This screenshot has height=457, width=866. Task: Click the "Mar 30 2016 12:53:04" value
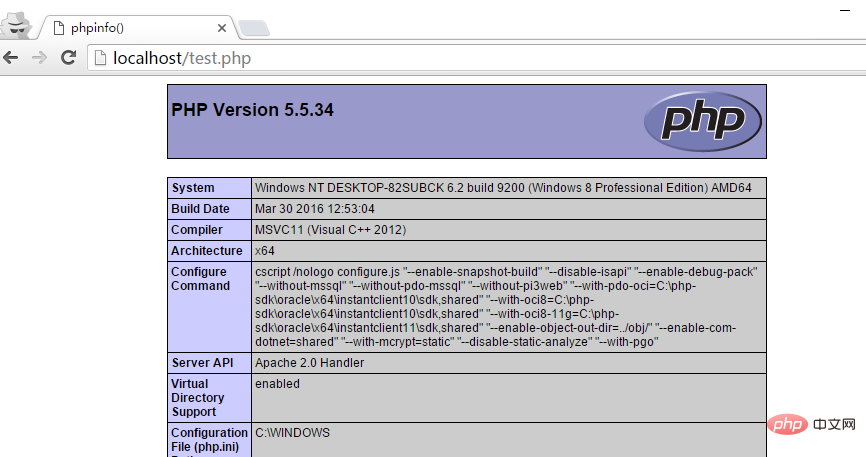pyautogui.click(x=315, y=209)
